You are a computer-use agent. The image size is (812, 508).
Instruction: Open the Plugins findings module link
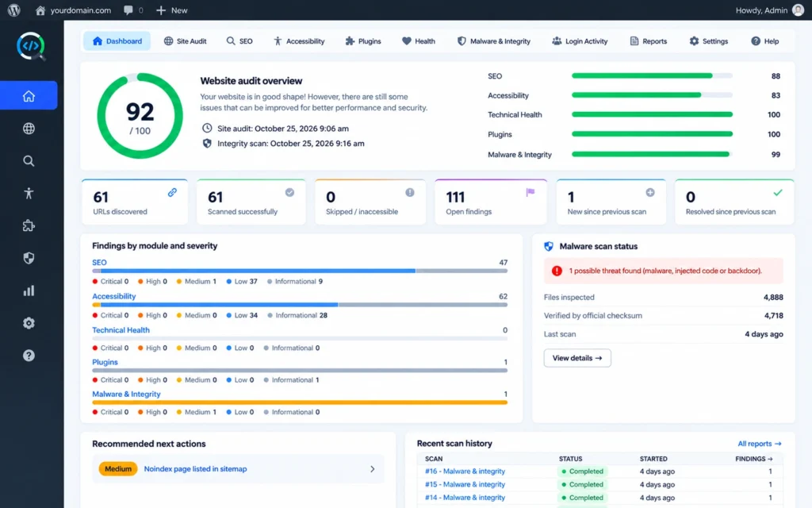pyautogui.click(x=105, y=362)
